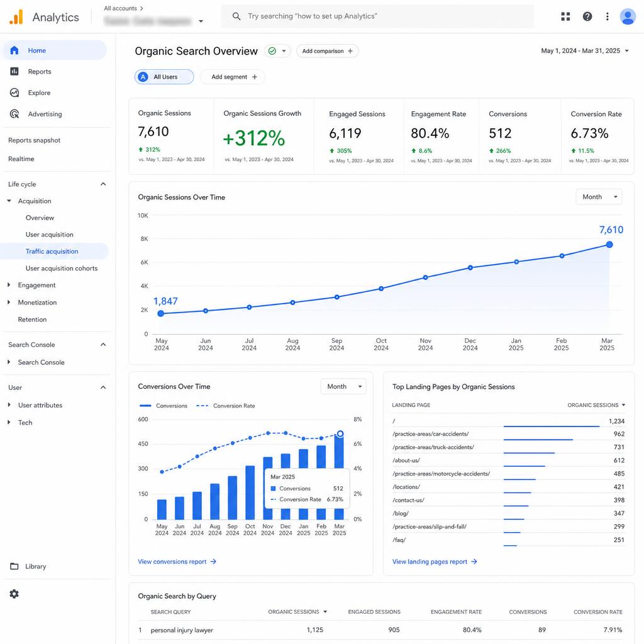Screen dimensions: 644x644
Task: Click the Google Analytics logo
Action: click(16, 17)
